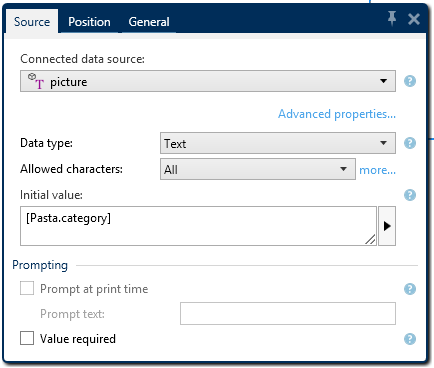434x368 pixels.
Task: Open help for Connected data source
Action: point(410,81)
